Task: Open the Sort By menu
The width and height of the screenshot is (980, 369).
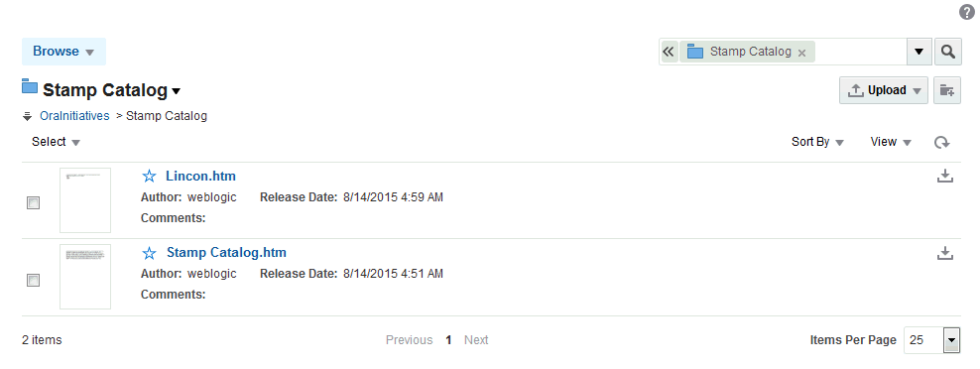Action: tap(817, 142)
